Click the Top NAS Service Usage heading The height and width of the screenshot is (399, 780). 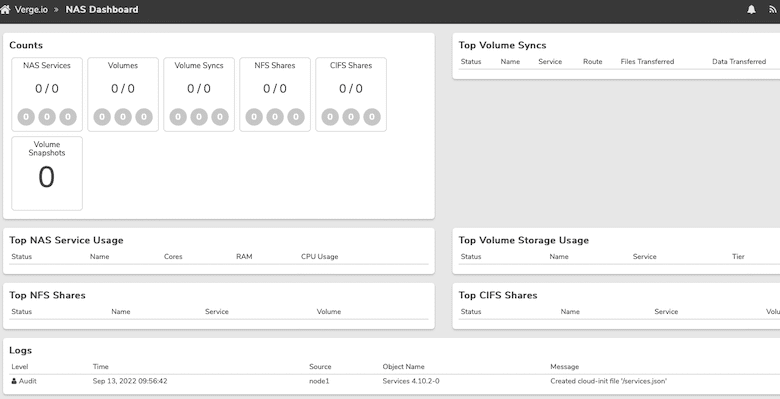click(66, 240)
